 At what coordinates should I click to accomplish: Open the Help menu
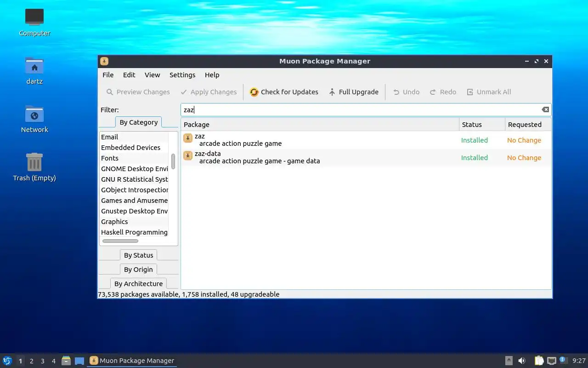212,75
